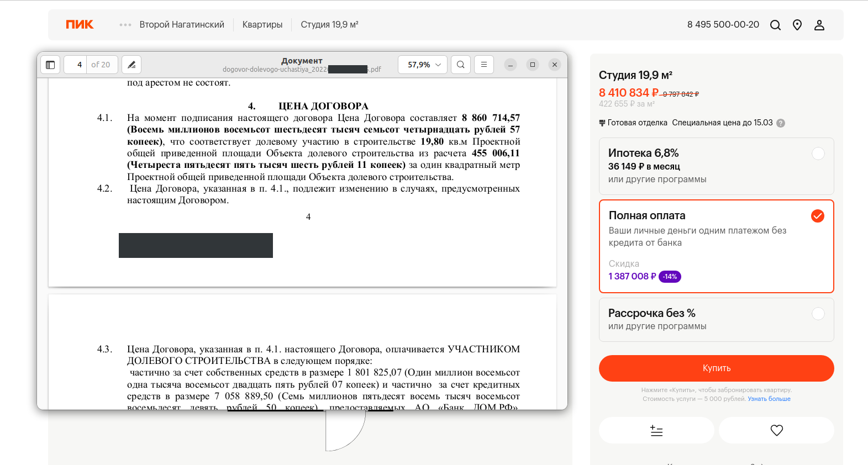Click the -14% discount badge
The height and width of the screenshot is (465, 868).
pos(670,277)
